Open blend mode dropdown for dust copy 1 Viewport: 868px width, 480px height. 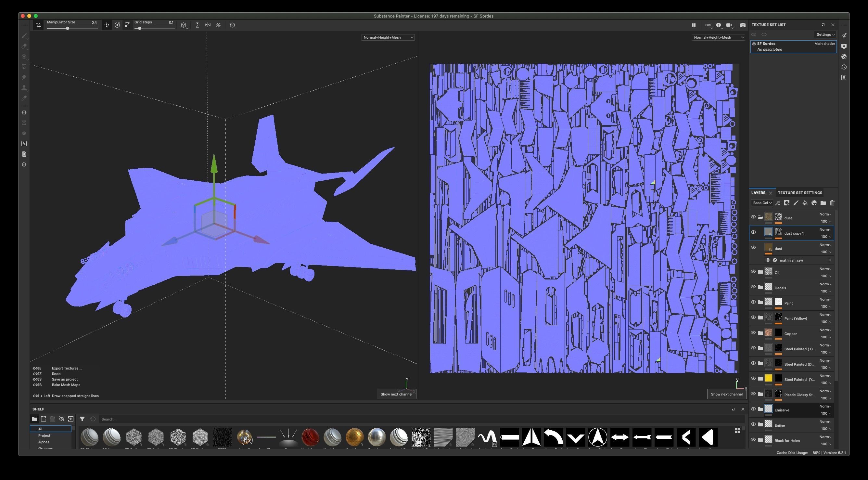825,229
